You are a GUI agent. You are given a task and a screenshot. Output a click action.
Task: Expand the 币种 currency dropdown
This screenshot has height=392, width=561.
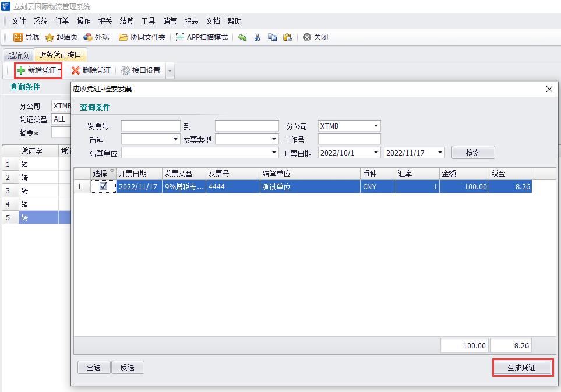(175, 140)
